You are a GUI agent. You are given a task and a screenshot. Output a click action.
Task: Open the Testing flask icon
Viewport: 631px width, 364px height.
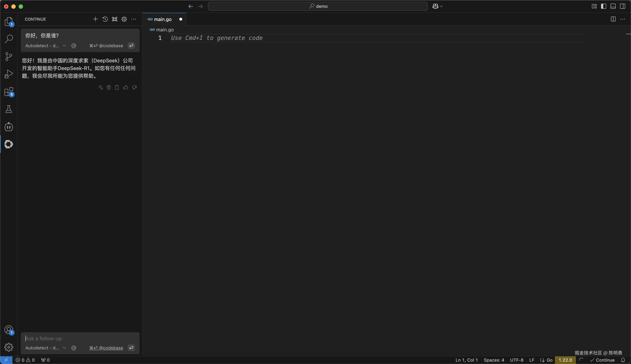(x=9, y=109)
